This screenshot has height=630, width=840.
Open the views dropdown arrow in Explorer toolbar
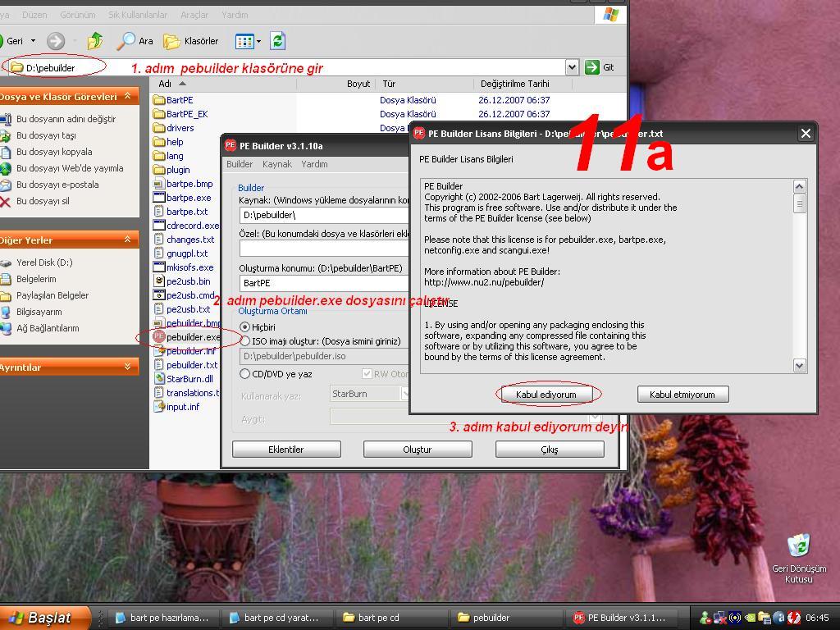258,41
